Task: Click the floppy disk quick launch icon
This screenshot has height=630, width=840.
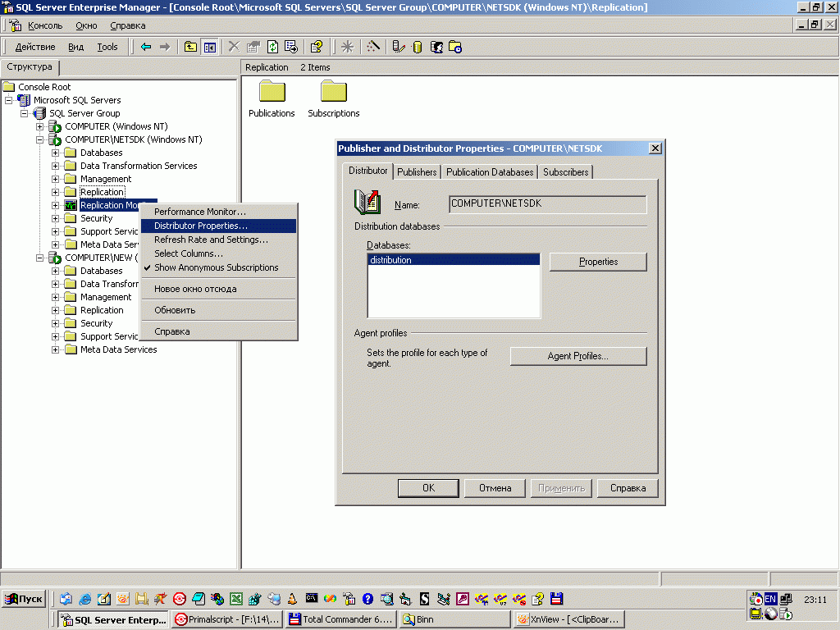Action: tap(557, 598)
